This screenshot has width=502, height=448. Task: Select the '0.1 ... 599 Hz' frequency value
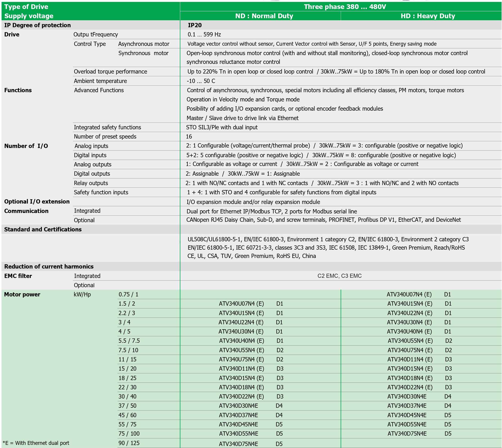(204, 34)
